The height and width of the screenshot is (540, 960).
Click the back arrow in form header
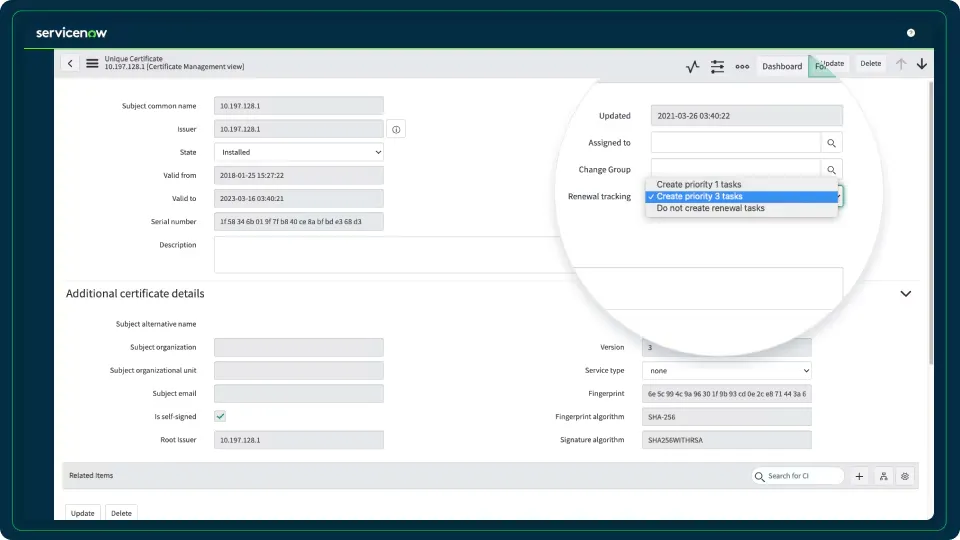(70, 63)
